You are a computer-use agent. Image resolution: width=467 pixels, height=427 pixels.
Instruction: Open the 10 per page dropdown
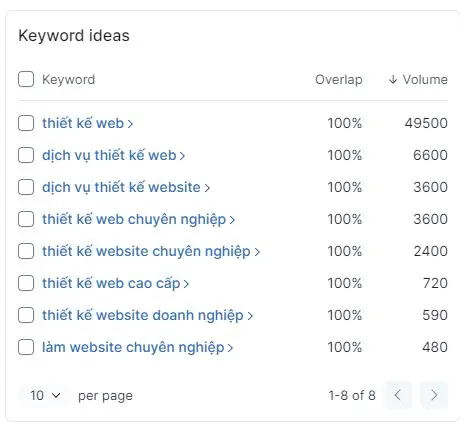tap(45, 395)
